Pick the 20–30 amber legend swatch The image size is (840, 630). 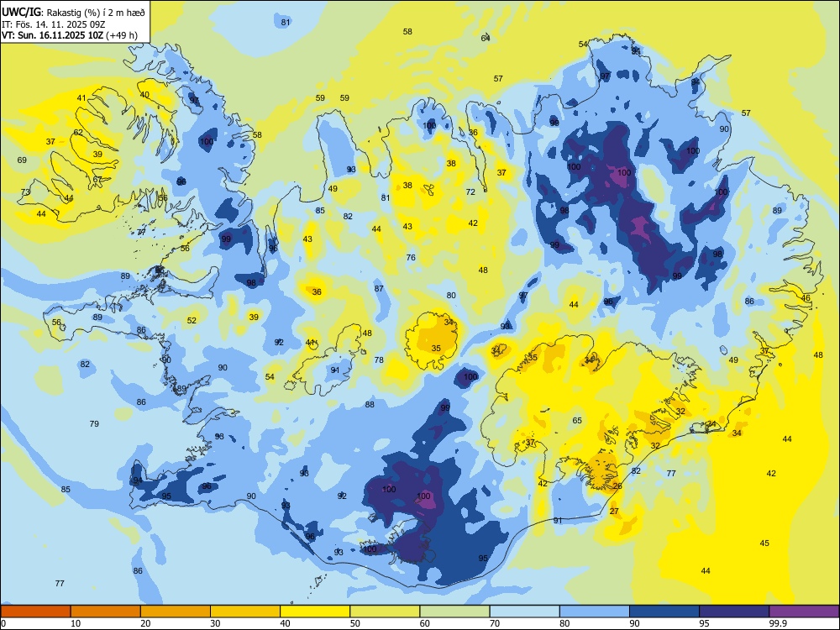pos(176,612)
